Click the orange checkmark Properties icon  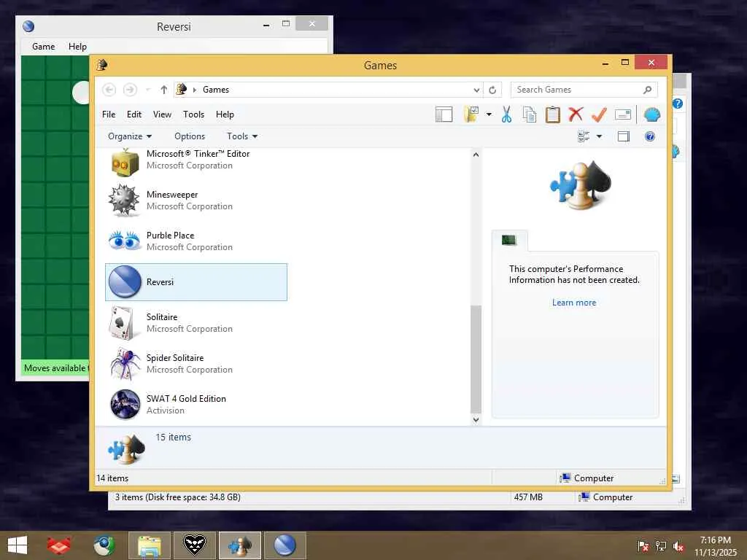coord(599,114)
